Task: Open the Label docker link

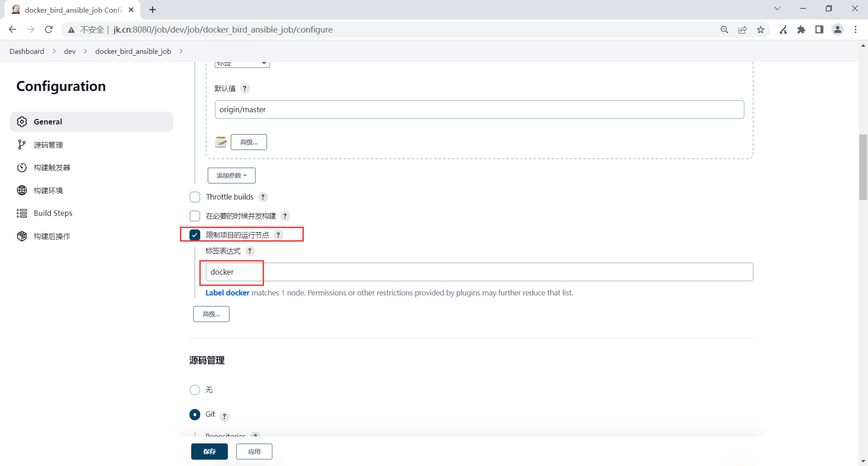Action: (227, 293)
